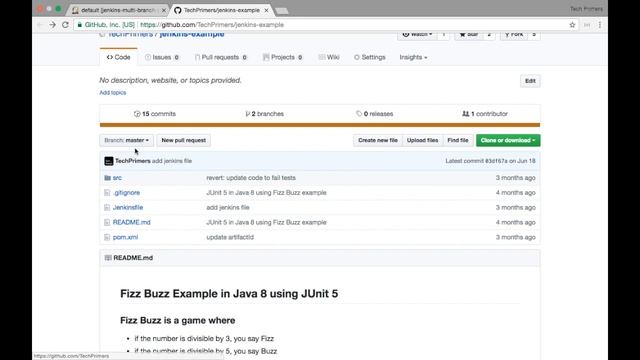
Task: Open the Chrome three-dot menu
Action: [600, 25]
